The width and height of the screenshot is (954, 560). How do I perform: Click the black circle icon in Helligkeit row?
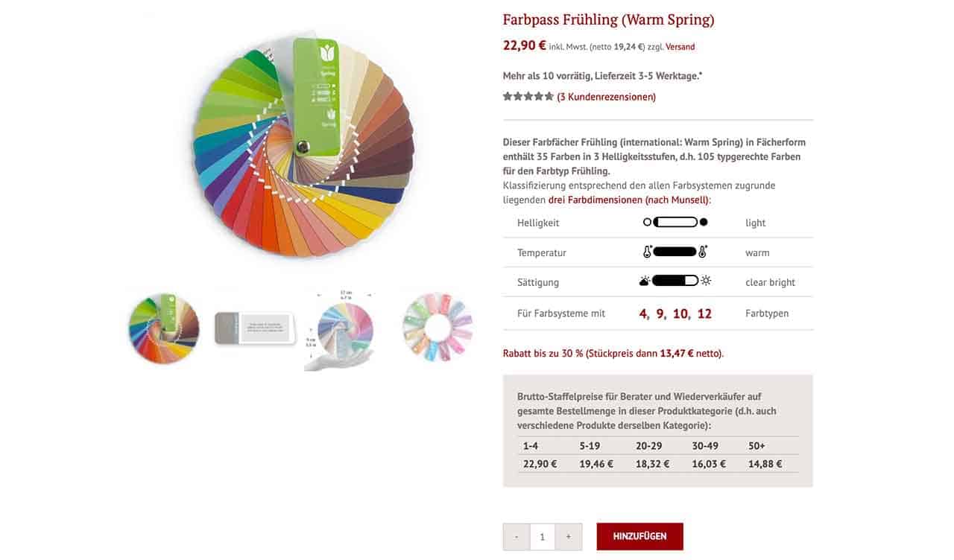[704, 222]
